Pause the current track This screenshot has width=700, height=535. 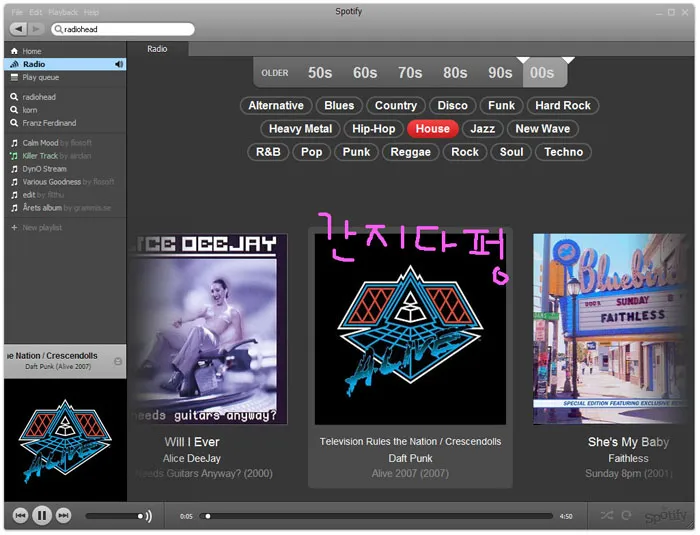tap(42, 516)
